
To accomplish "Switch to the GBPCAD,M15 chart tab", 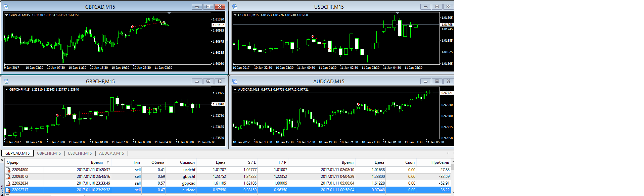I will pos(17,153).
